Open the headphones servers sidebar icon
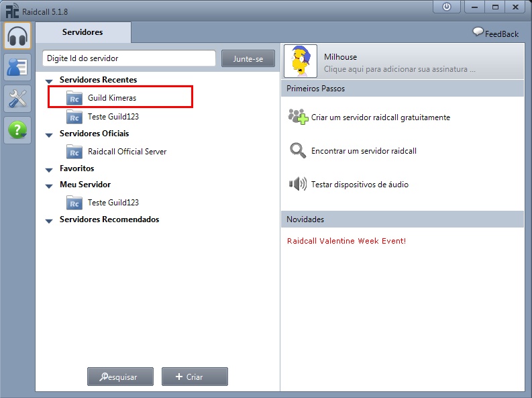This screenshot has width=532, height=398. (17, 36)
